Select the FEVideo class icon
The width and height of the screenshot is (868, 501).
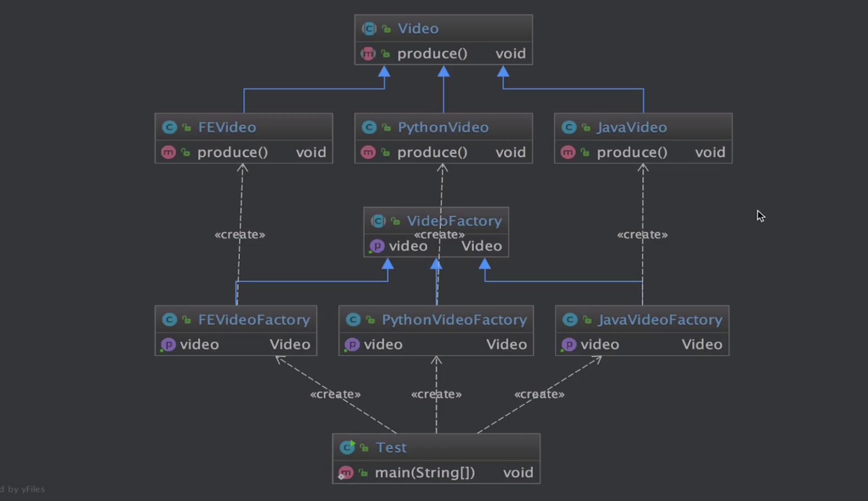[169, 127]
